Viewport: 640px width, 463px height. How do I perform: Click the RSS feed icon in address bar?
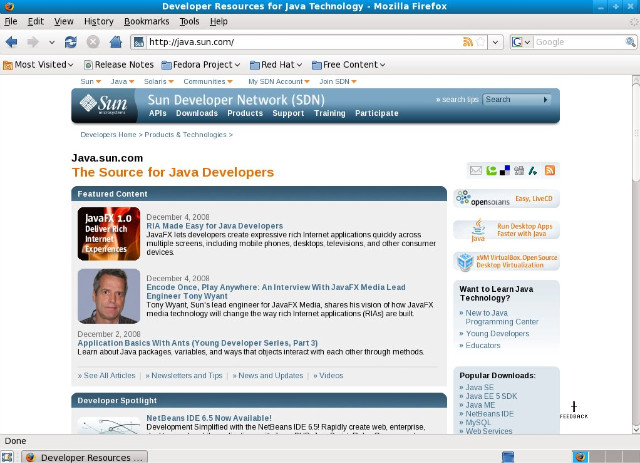(x=468, y=42)
